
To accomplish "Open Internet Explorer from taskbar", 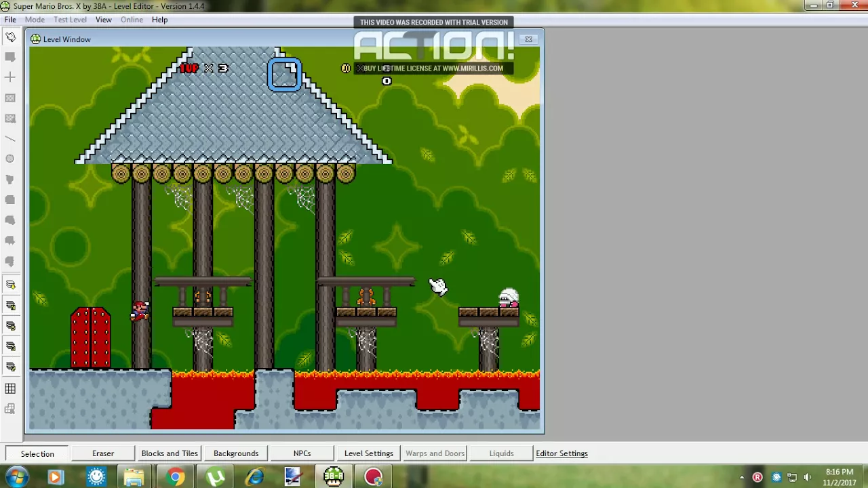I will [x=254, y=477].
